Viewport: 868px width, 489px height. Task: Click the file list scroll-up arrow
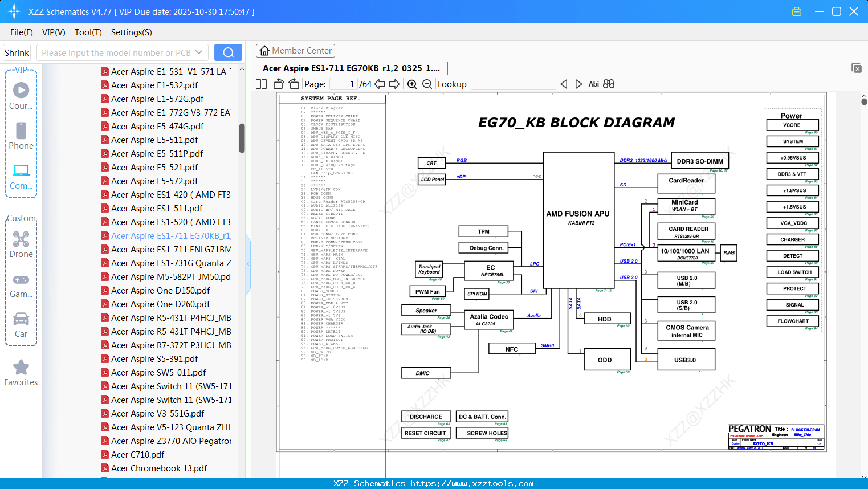242,70
